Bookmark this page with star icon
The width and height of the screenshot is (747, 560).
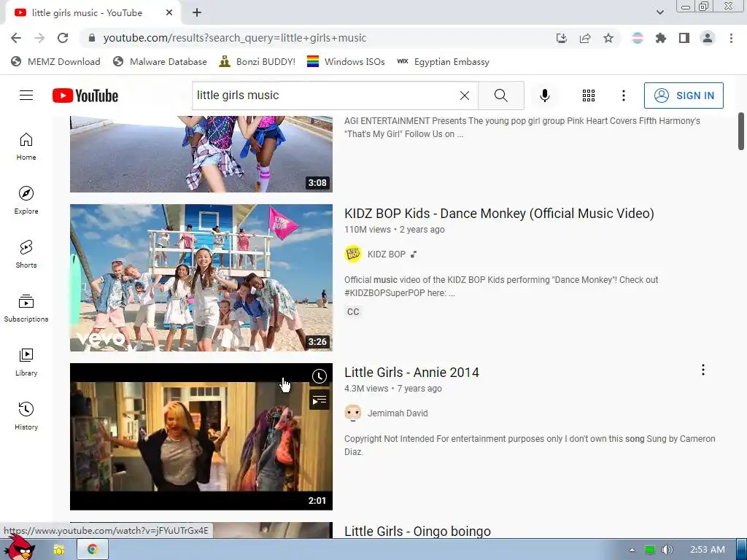[608, 38]
